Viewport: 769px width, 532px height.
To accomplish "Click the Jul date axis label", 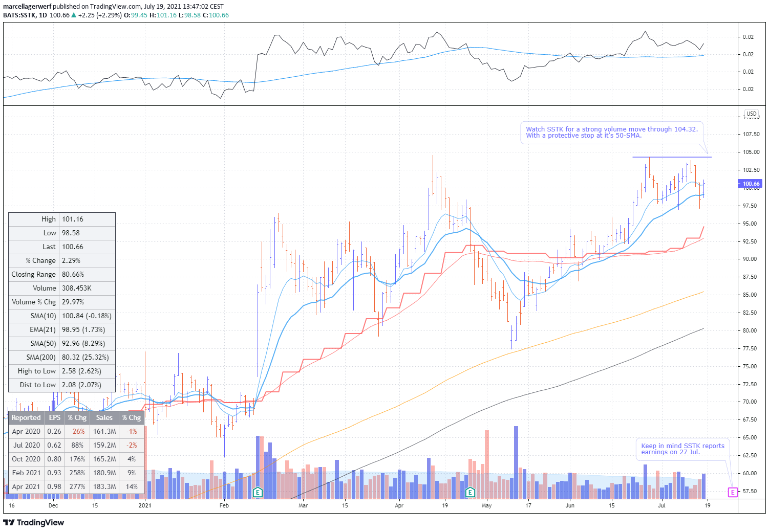I will click(662, 505).
